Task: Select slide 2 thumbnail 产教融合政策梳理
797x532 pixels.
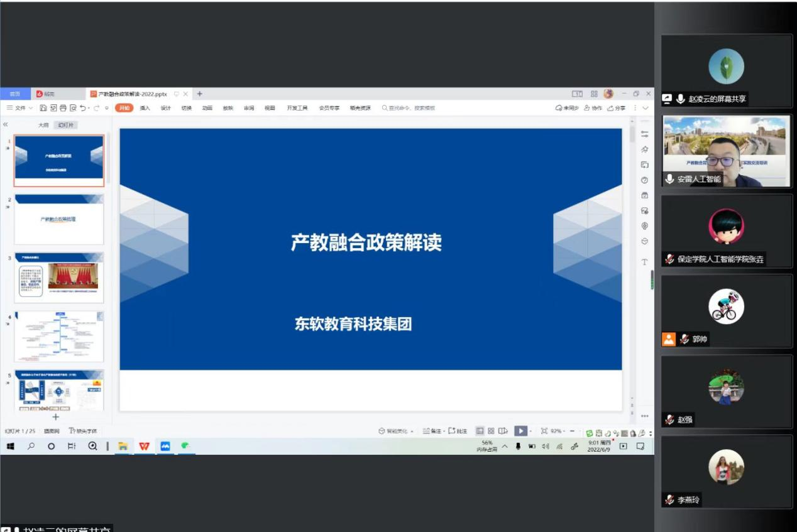Action: (59, 219)
